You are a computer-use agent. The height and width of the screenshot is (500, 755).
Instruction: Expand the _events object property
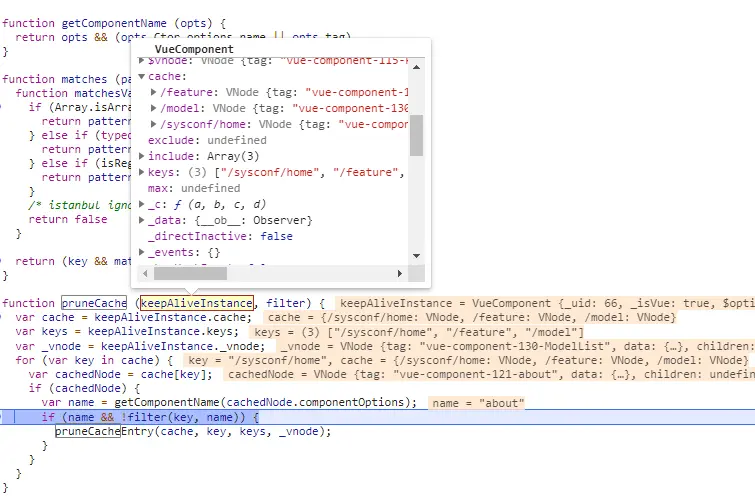[x=142, y=252]
